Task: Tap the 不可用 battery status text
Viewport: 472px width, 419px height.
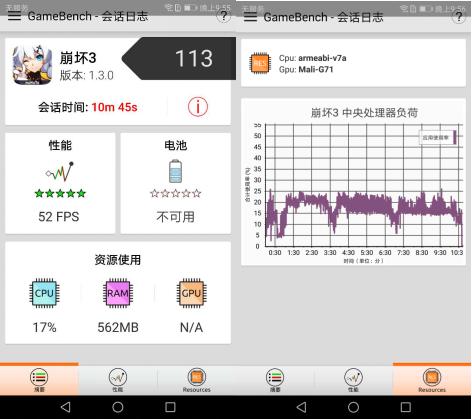Action: [176, 217]
